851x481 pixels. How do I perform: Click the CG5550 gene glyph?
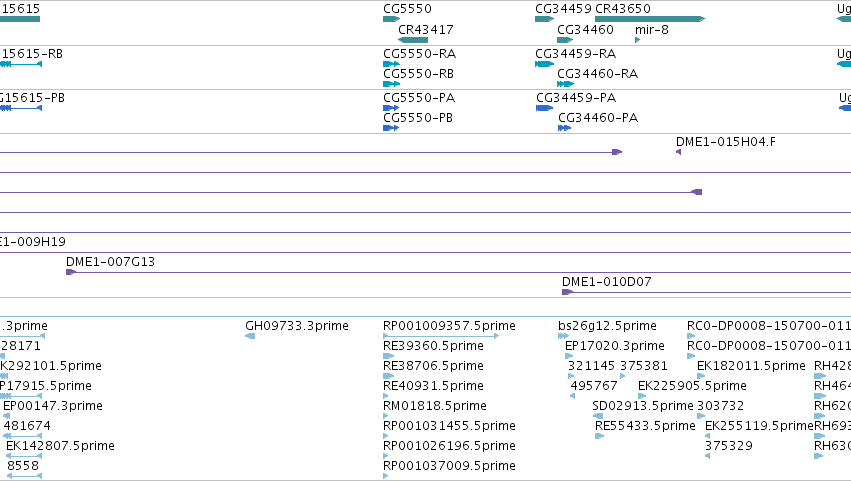tap(391, 19)
